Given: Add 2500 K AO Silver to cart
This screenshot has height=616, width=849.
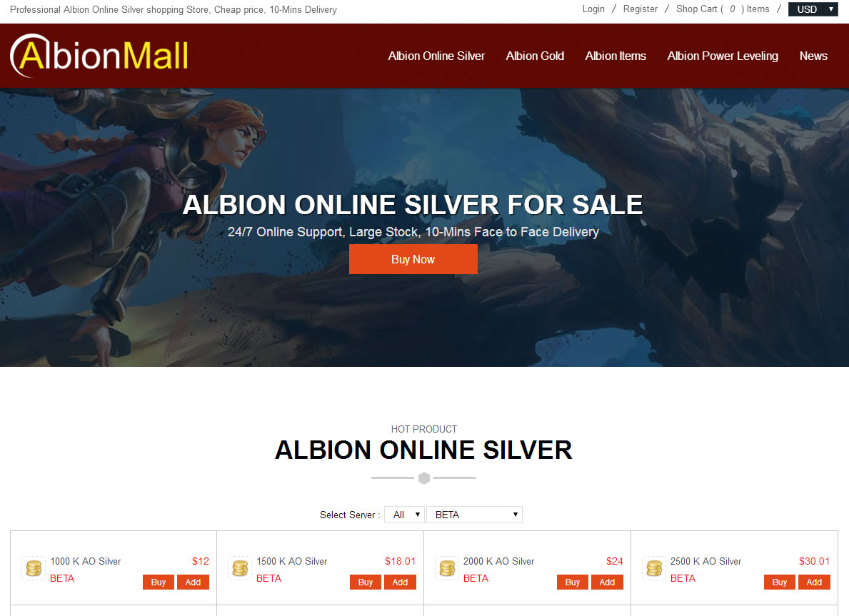Looking at the screenshot, I should tap(814, 582).
